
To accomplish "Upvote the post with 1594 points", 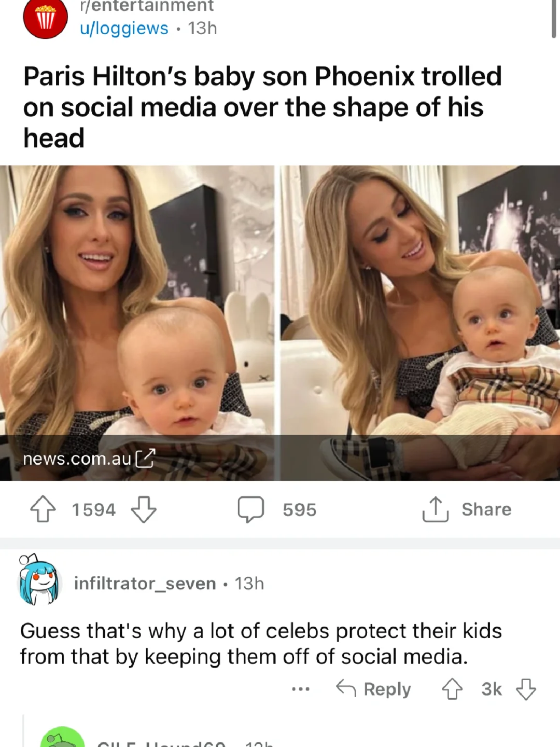I will tap(43, 509).
